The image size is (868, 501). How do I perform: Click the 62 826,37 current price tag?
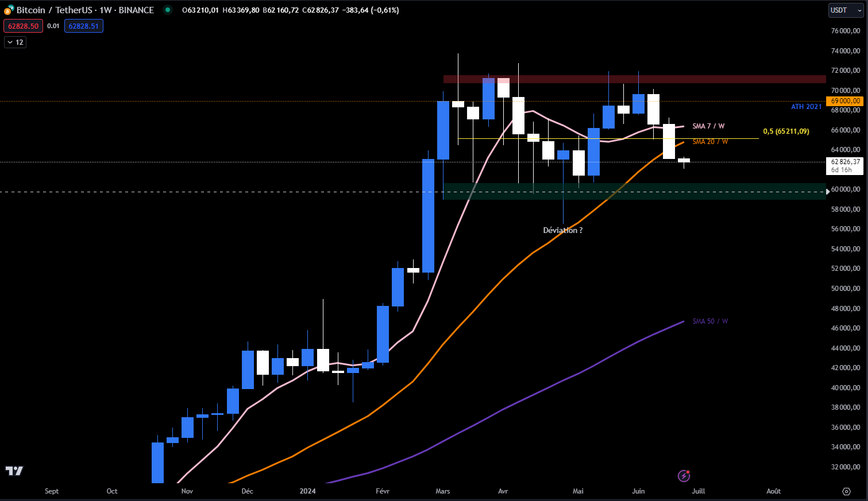[844, 162]
